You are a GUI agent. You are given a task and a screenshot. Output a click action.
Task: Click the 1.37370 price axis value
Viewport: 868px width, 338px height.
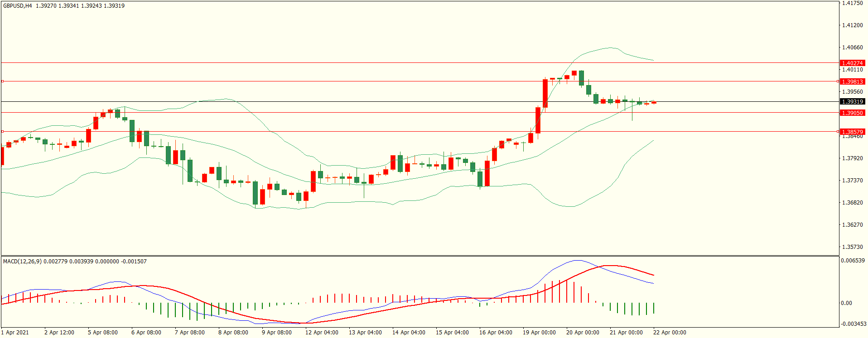pos(852,181)
